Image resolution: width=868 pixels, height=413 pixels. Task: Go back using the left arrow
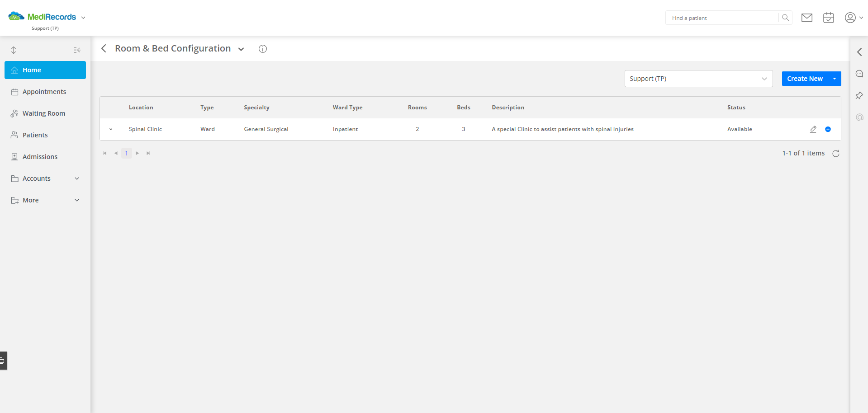pos(104,48)
